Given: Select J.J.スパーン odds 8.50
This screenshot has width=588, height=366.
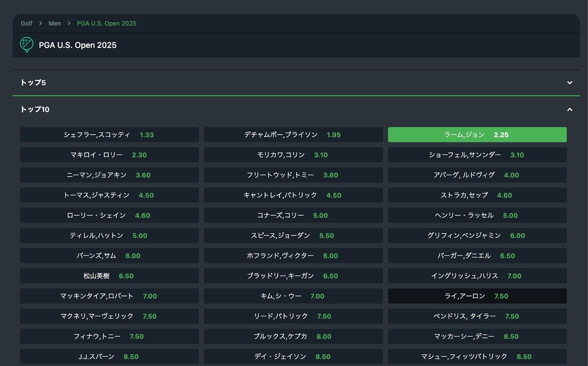Looking at the screenshot, I should click(x=110, y=357).
